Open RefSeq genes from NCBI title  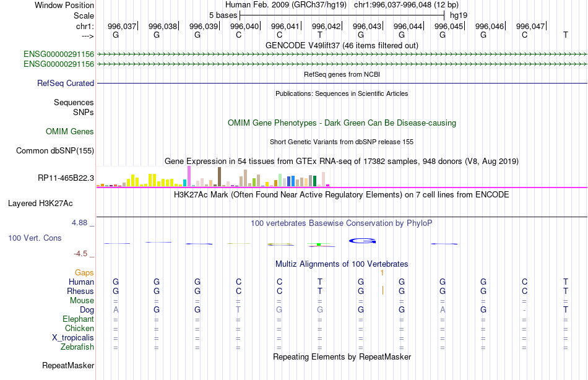(x=342, y=74)
